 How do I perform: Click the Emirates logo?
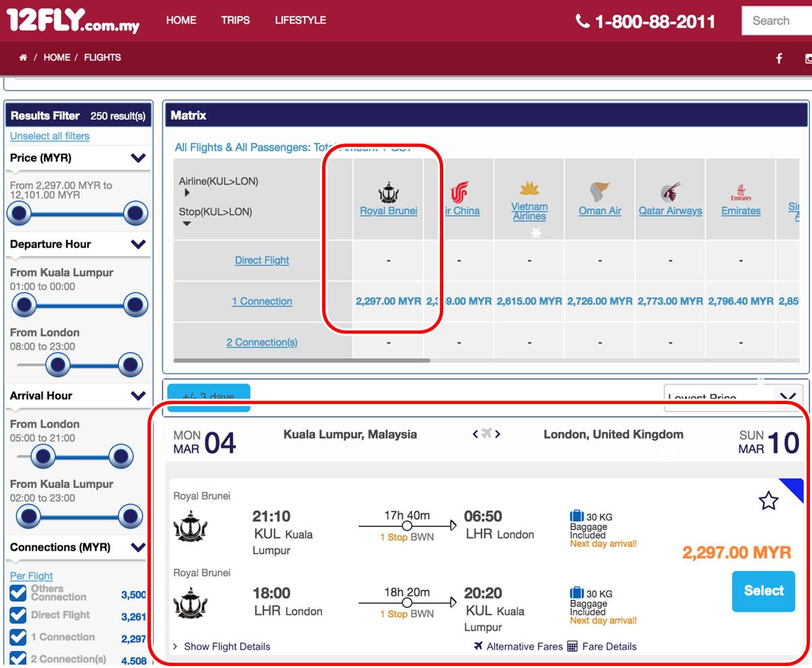click(741, 193)
